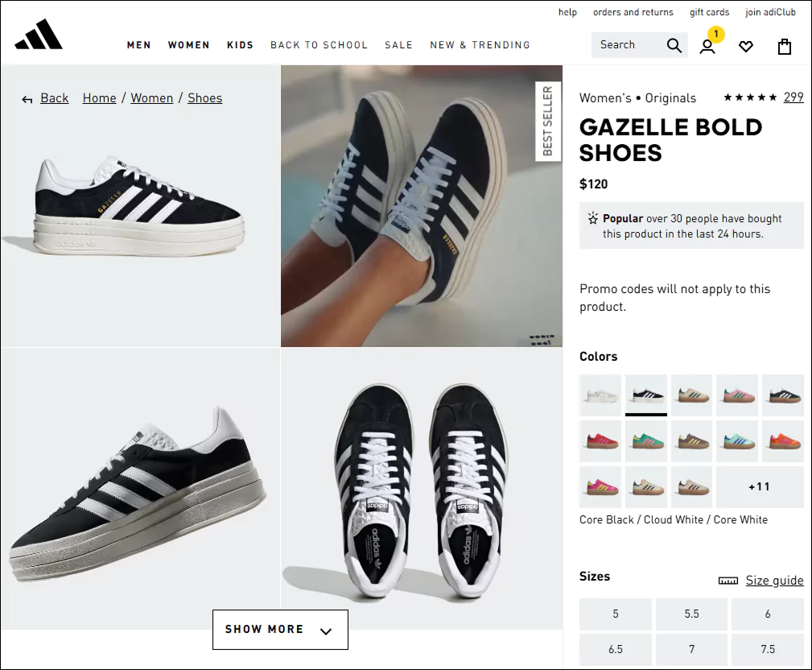Open the shopping bag icon
The image size is (812, 670).
[x=785, y=47]
